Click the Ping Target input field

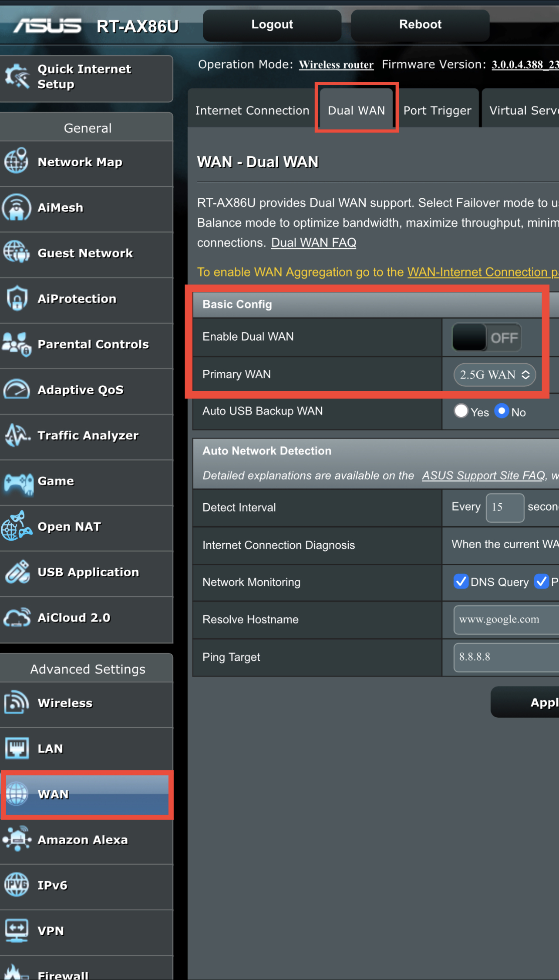click(506, 657)
